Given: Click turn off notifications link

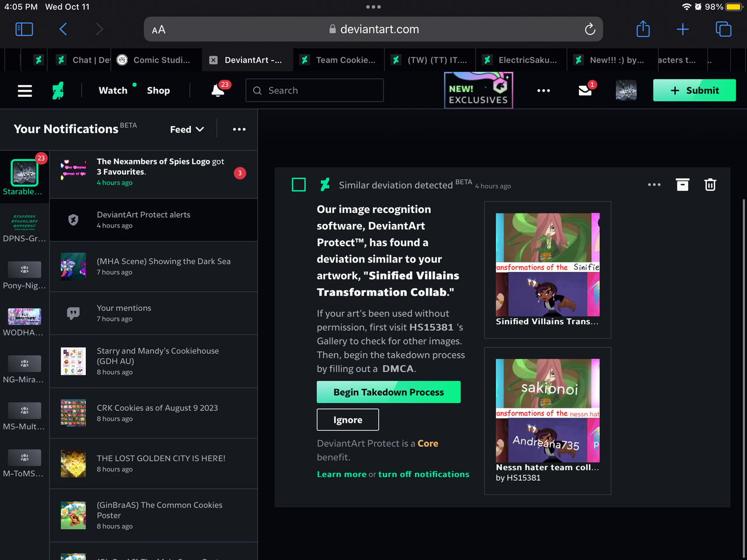Looking at the screenshot, I should (424, 474).
